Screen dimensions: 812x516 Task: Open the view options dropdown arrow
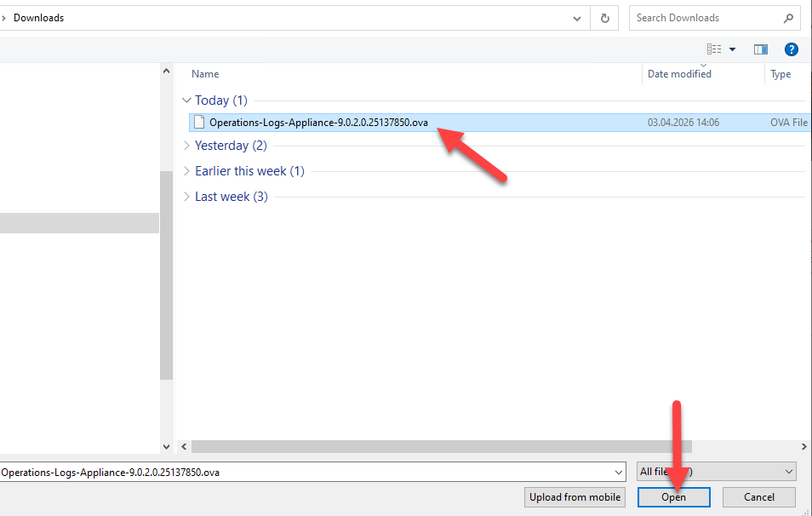click(732, 49)
